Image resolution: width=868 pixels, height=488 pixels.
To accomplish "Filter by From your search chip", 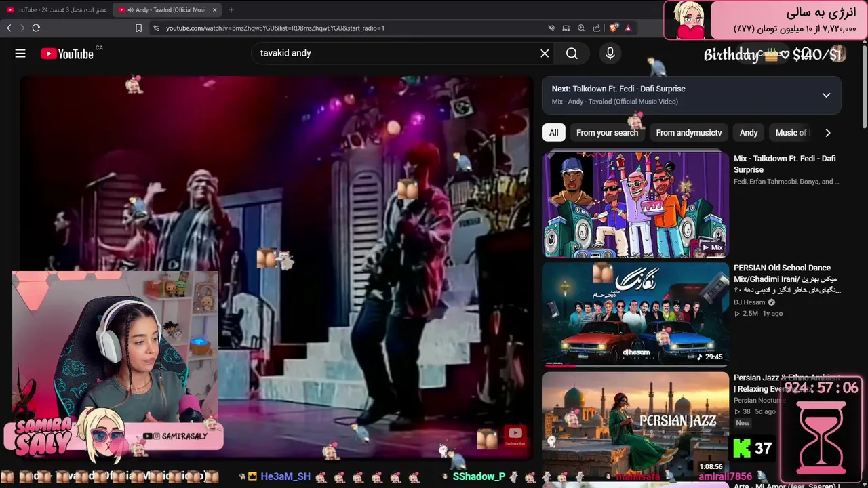I will [607, 133].
